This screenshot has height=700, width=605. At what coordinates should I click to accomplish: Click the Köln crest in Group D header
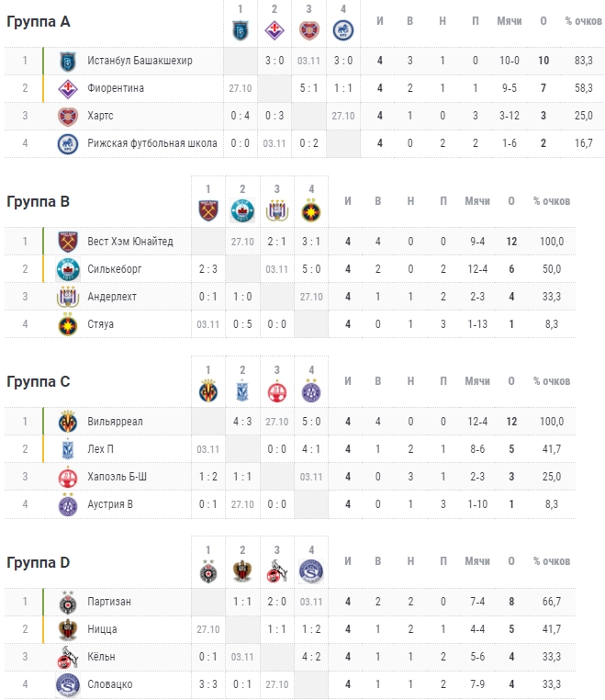pos(276,570)
